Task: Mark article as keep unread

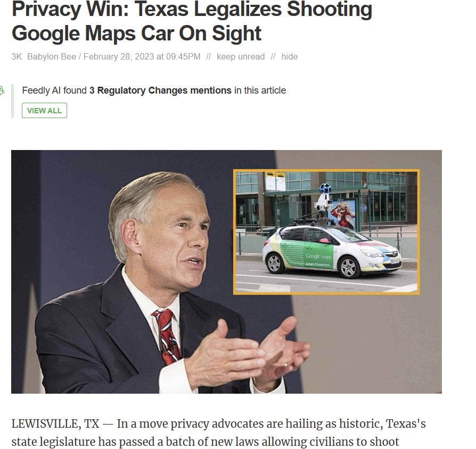Action: pyautogui.click(x=241, y=57)
